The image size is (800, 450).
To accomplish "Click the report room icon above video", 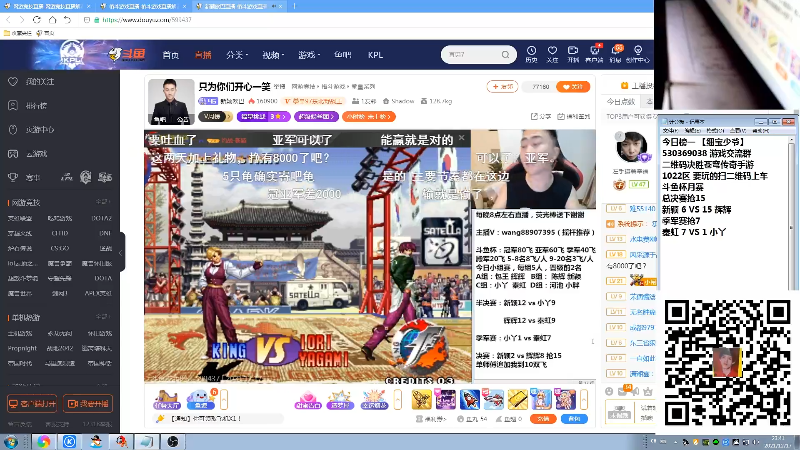I will 574,116.
